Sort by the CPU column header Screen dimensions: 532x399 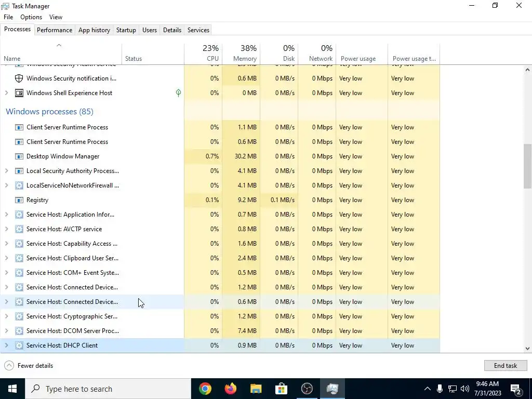coord(203,54)
